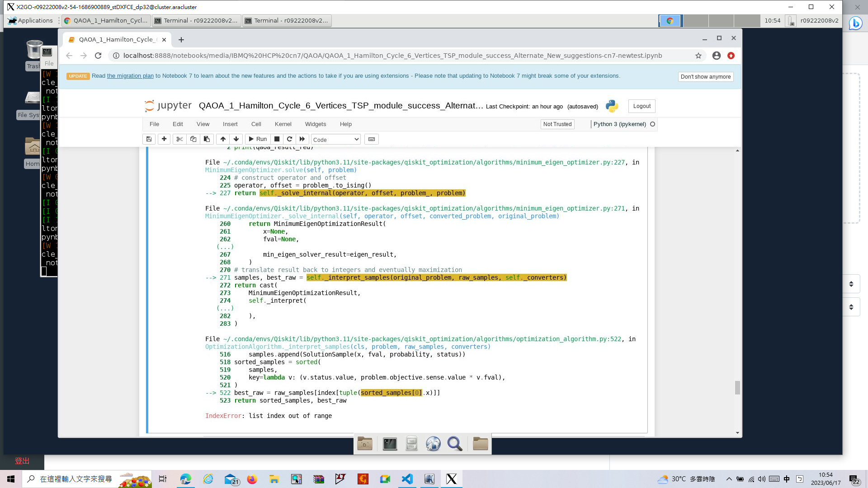This screenshot has height=488, width=868.
Task: Open home folder in dock
Action: (480, 444)
